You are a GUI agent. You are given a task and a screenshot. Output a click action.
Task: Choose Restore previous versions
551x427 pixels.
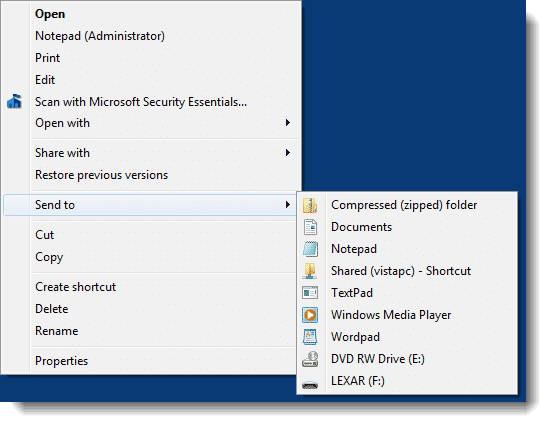[x=102, y=175]
